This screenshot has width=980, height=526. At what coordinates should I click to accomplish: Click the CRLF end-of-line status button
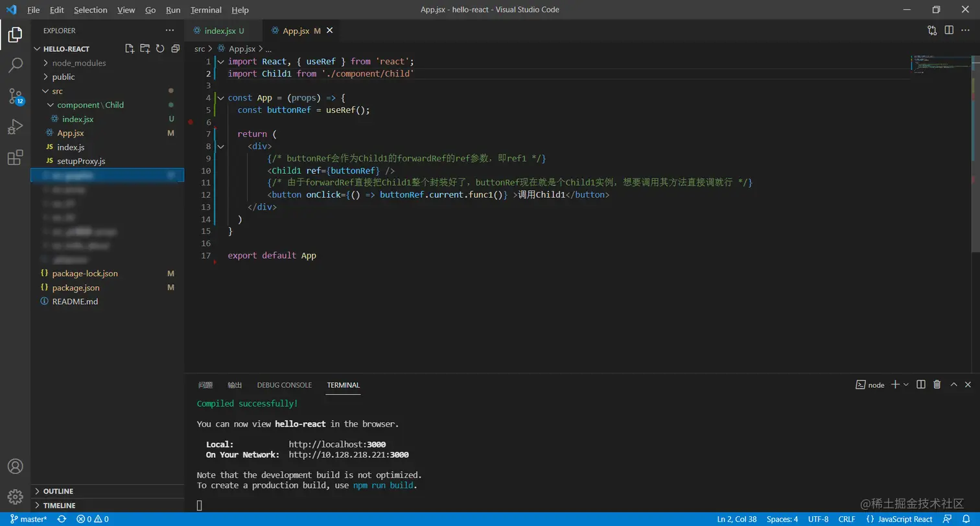(x=846, y=519)
